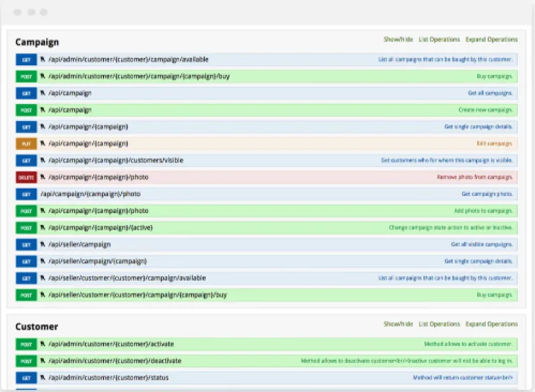Click the 'Buy campaign.' description on seller row
Screen dimensions: 535x392
tap(495, 295)
